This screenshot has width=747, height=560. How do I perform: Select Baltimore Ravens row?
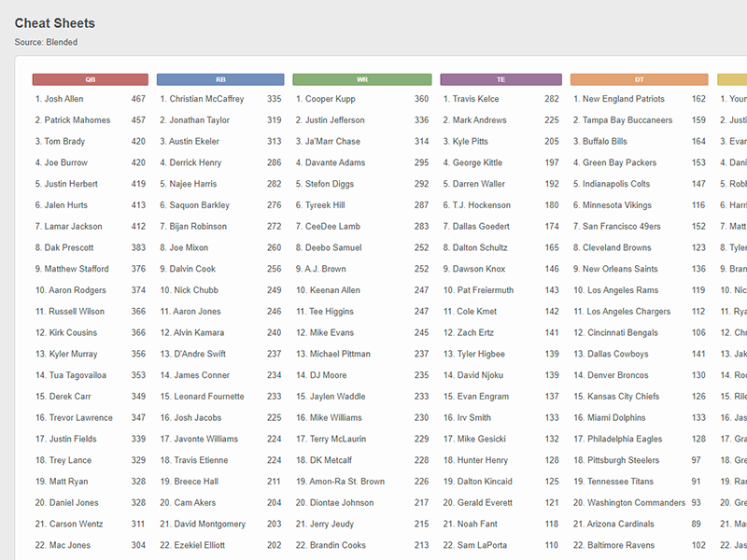tap(639, 545)
